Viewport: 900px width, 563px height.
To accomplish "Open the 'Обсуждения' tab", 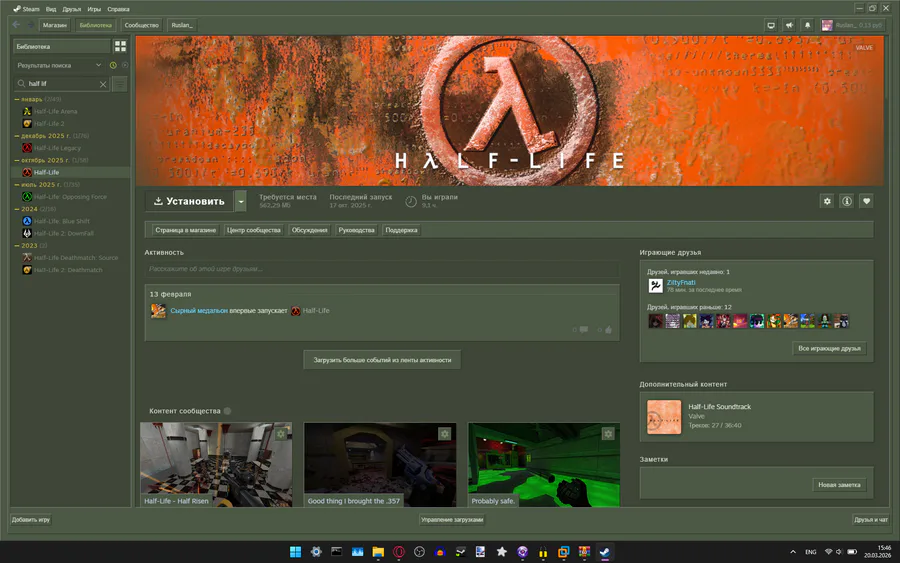I will [x=309, y=230].
